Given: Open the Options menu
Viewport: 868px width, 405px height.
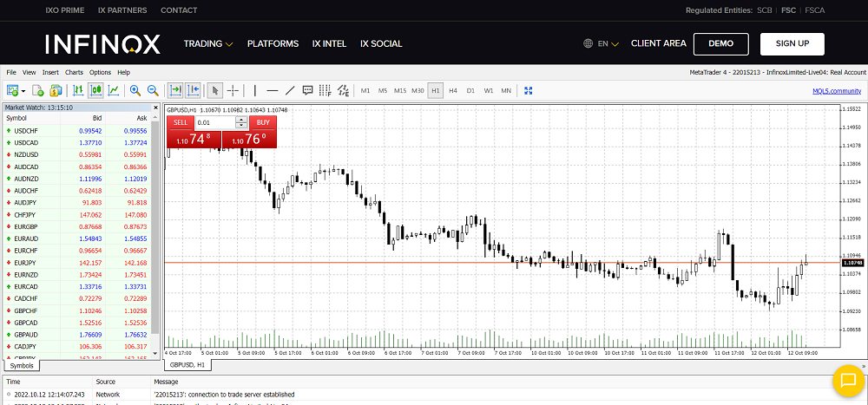Looking at the screenshot, I should click(x=100, y=73).
